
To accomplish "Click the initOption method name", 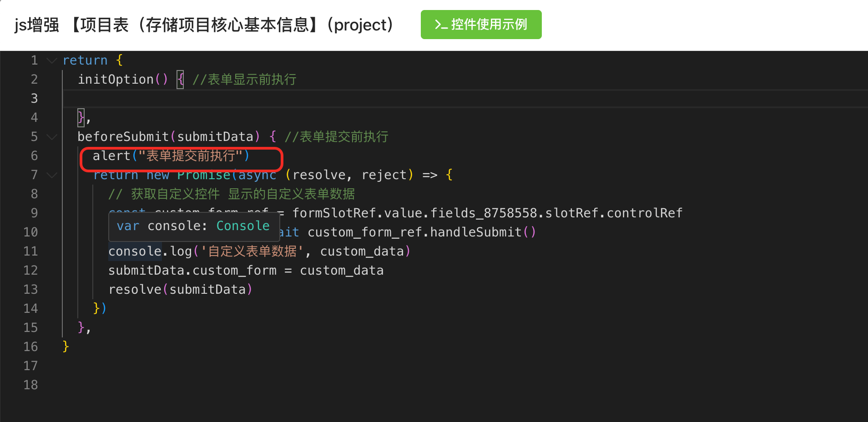I will pos(116,80).
